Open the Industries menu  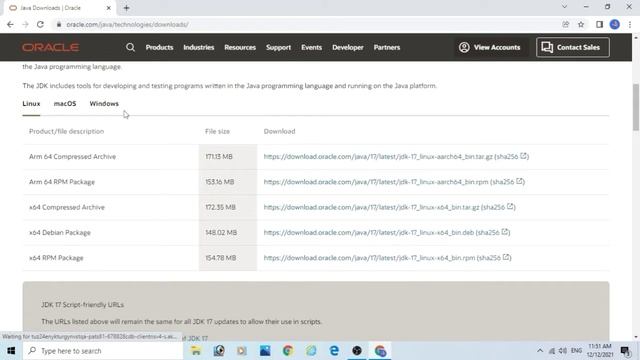coord(199,47)
